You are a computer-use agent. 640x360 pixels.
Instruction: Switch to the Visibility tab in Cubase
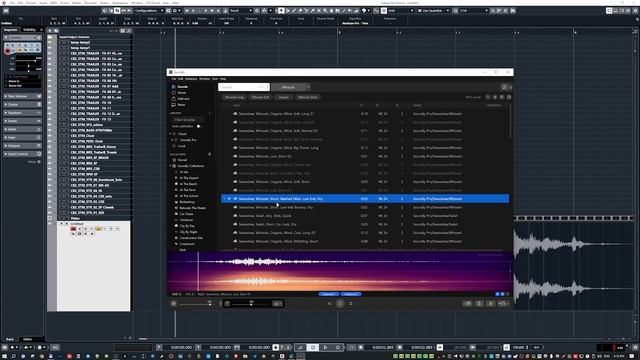(x=29, y=30)
